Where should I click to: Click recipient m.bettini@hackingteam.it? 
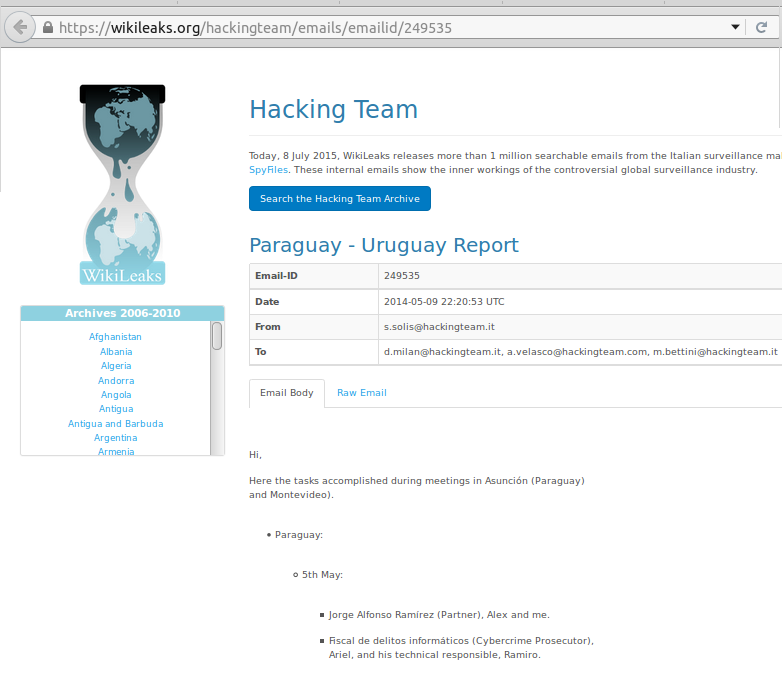(715, 351)
